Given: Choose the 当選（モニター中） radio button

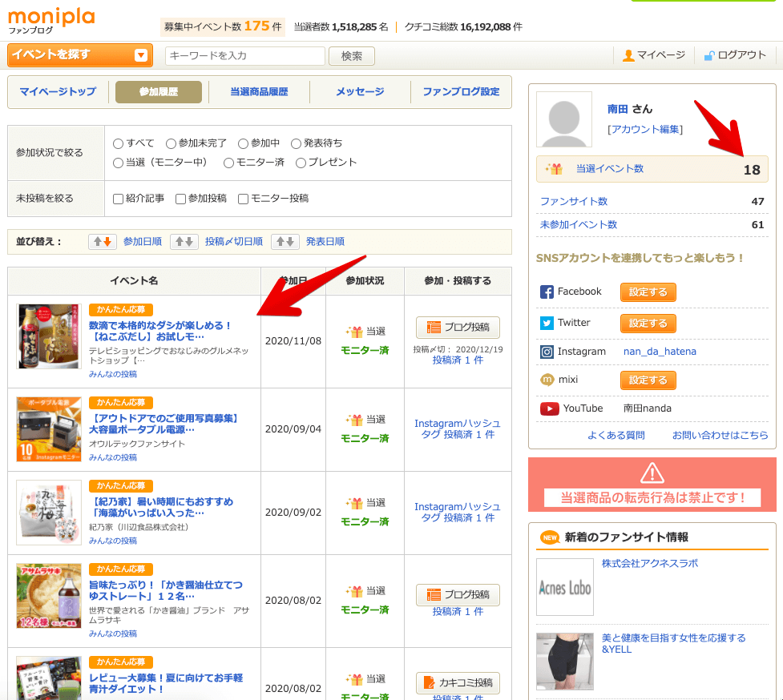Looking at the screenshot, I should point(119,163).
